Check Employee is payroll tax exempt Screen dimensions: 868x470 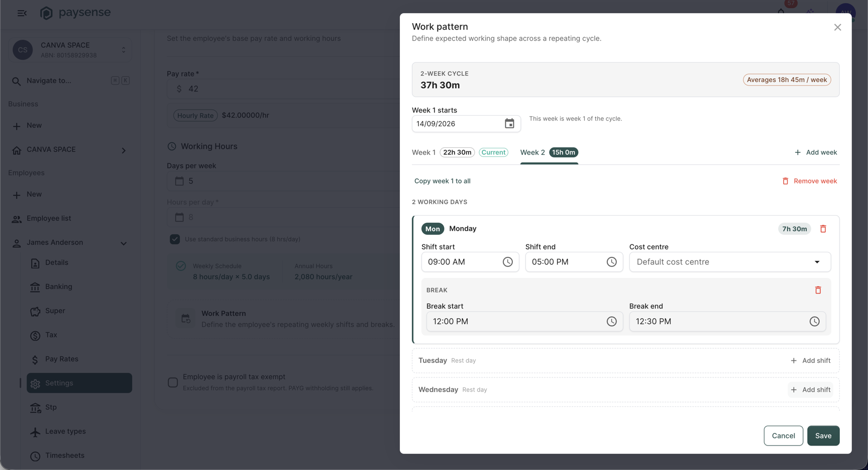coord(173,383)
